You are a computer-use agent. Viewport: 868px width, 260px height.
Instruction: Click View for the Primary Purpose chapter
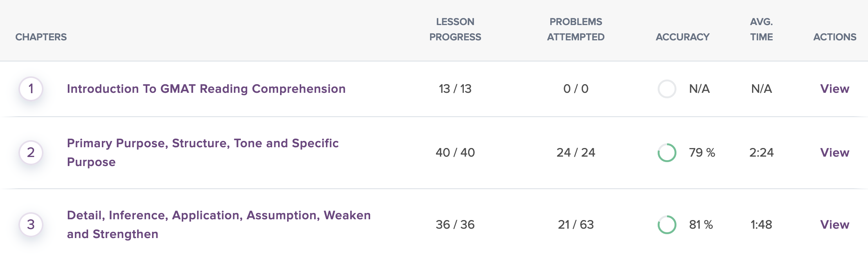click(834, 152)
